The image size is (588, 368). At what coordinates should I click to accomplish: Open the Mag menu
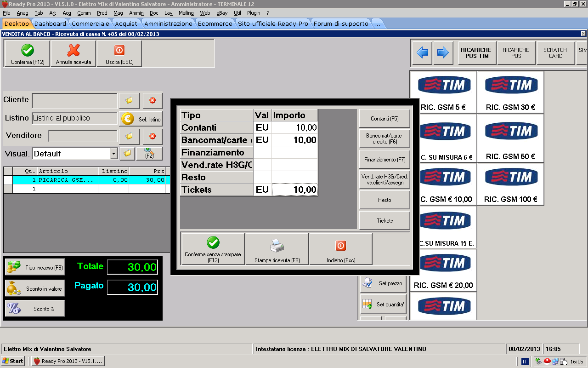coord(118,13)
